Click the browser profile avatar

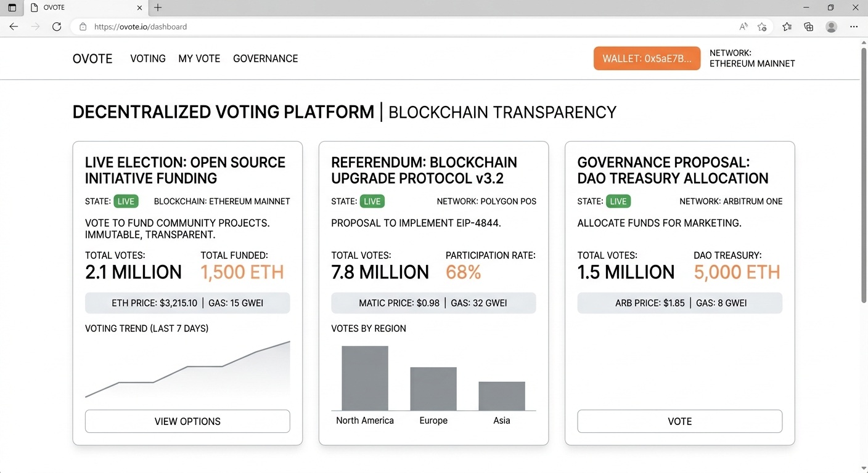[x=831, y=26]
